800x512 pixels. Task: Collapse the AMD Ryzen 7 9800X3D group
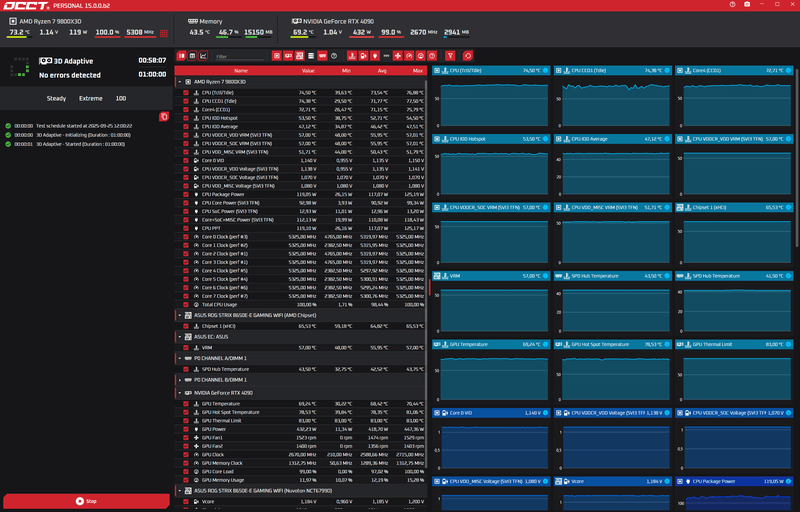180,82
